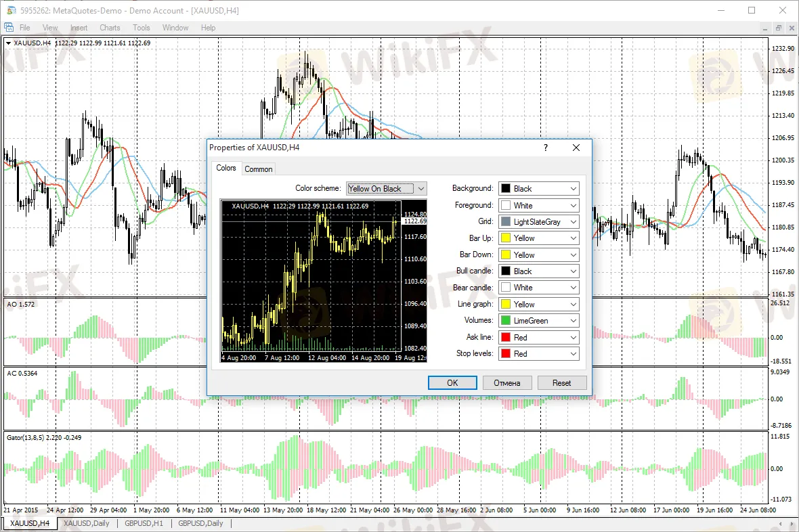The width and height of the screenshot is (799, 532).
Task: Open the Charts menu
Action: click(x=109, y=28)
